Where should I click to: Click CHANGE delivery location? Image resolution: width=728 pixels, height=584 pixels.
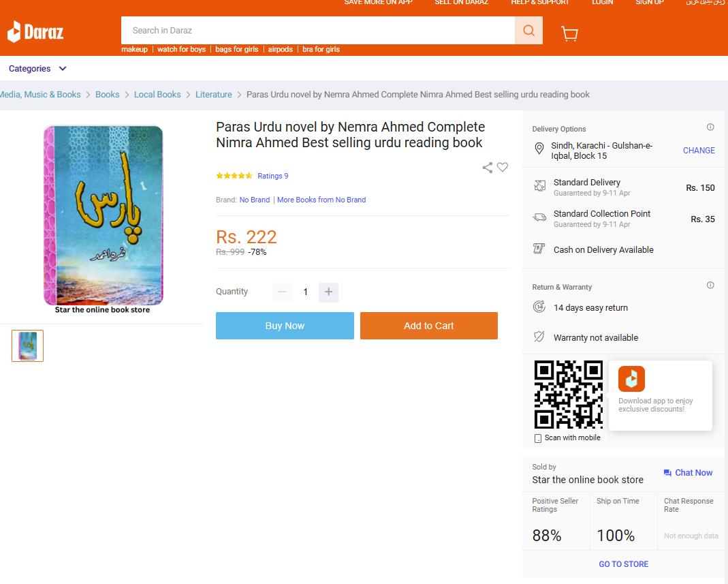click(x=698, y=151)
